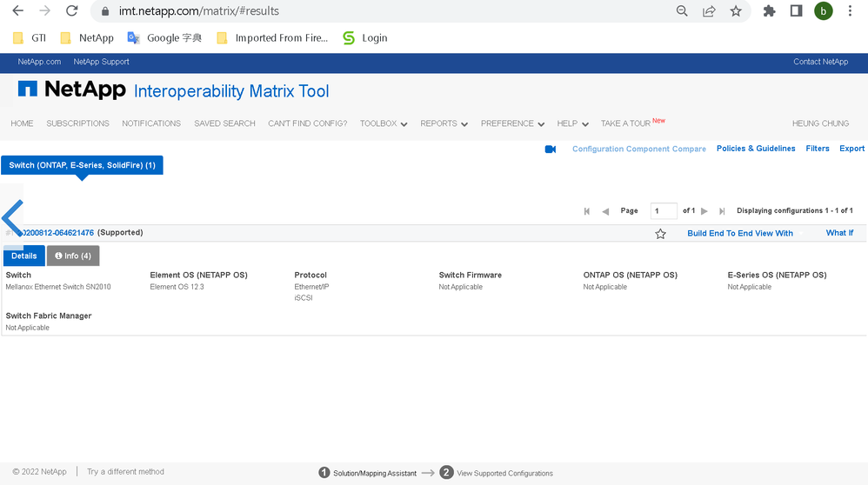Image resolution: width=868 pixels, height=485 pixels.
Task: Open the Imported From Firefox bookmarks folder
Action: 272,38
